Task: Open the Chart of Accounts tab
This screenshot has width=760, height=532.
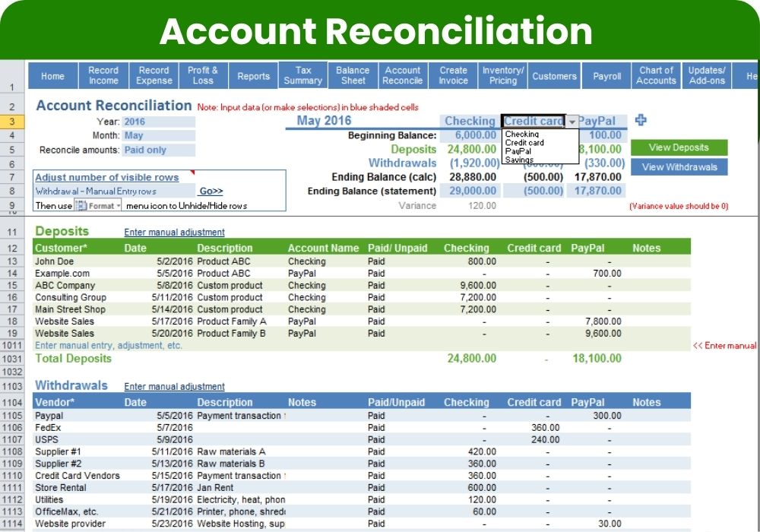Action: (x=656, y=75)
